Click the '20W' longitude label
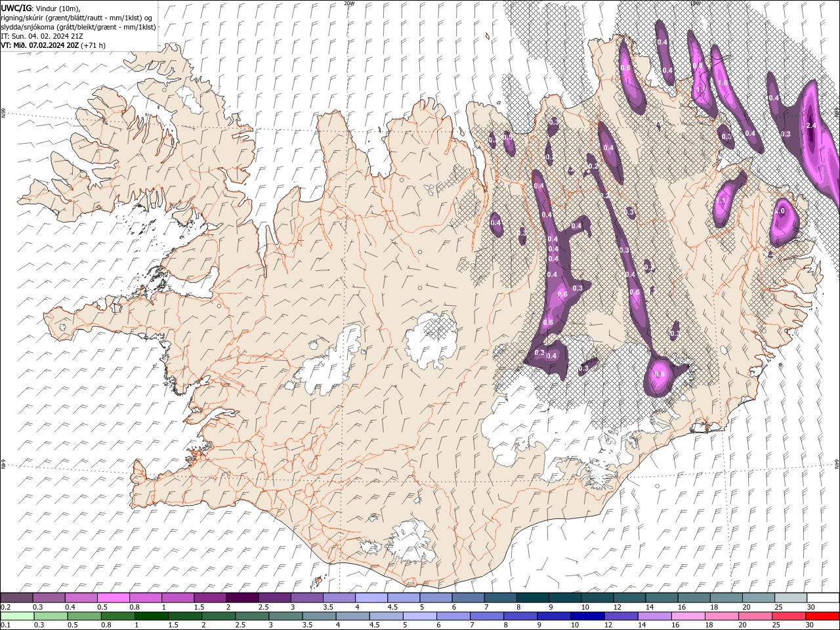This screenshot has height=630, width=840. tap(349, 3)
